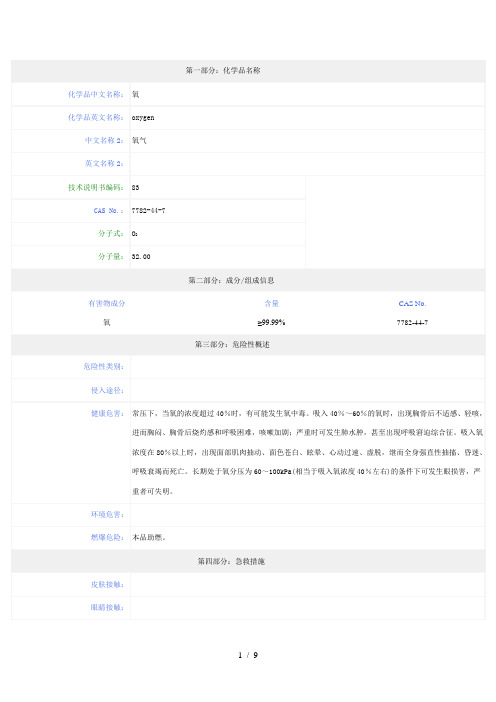Click the label 危险性类别
This screenshot has width=496, height=702.
click(103, 367)
